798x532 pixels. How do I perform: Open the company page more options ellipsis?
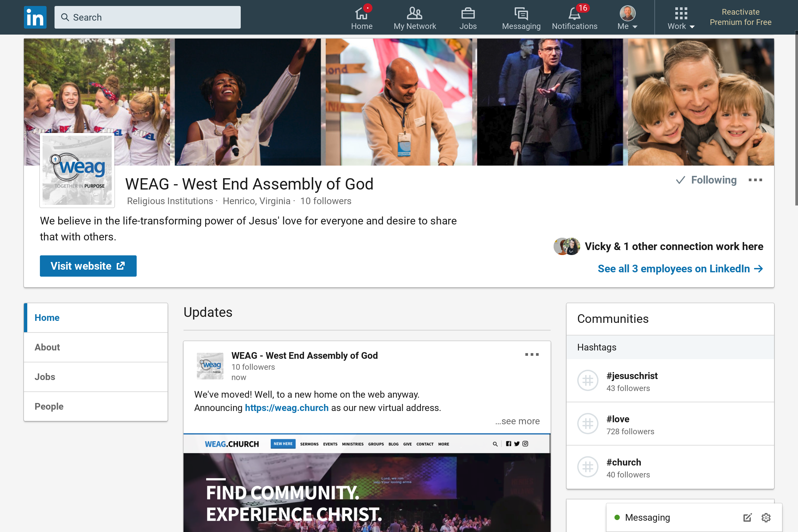pyautogui.click(x=755, y=180)
